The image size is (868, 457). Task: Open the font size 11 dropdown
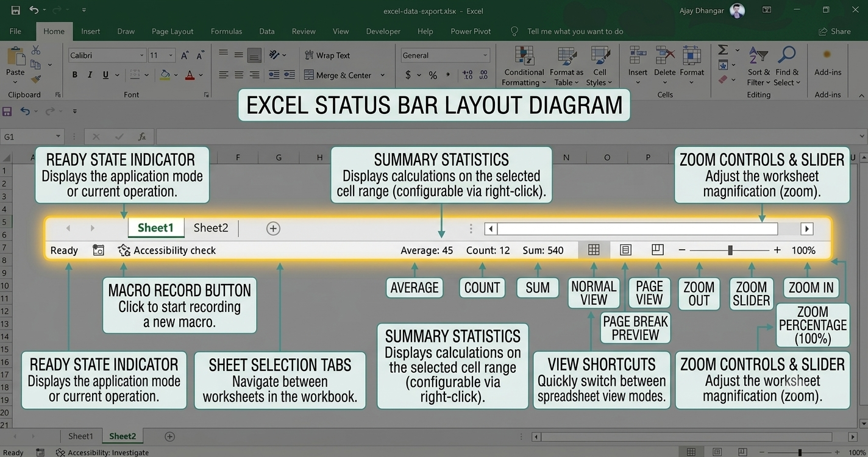[171, 55]
